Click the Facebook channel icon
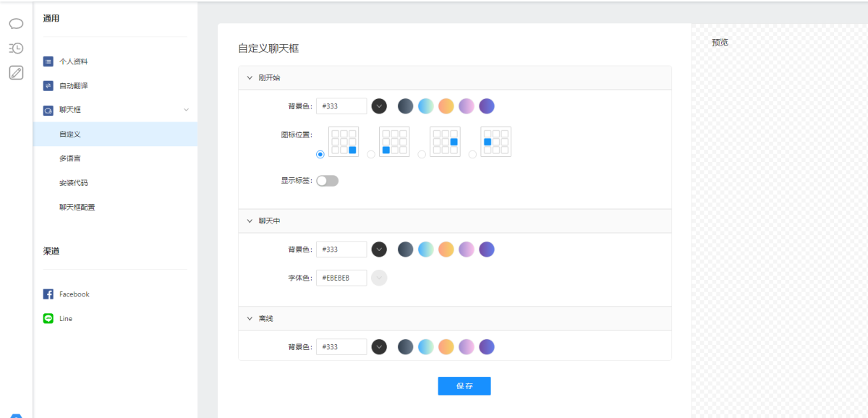 point(48,294)
